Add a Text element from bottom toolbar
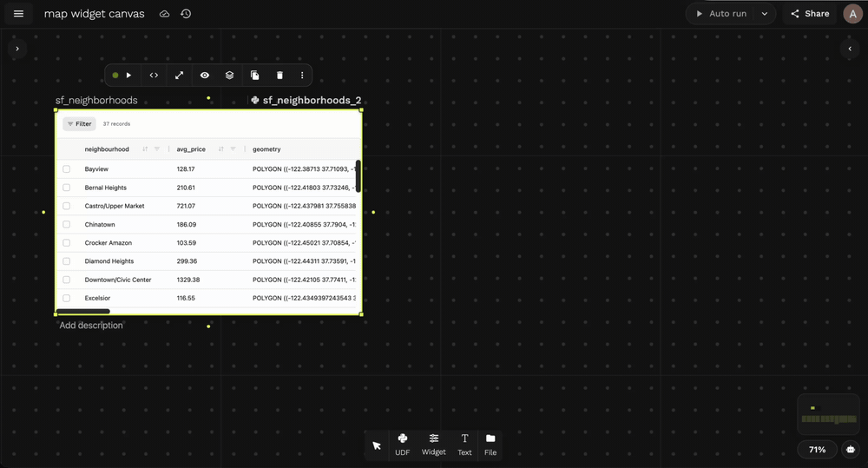This screenshot has width=868, height=468. coord(464,445)
